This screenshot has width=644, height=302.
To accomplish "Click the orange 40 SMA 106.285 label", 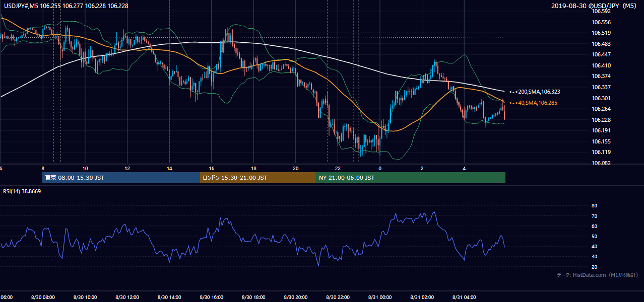I will point(533,103).
